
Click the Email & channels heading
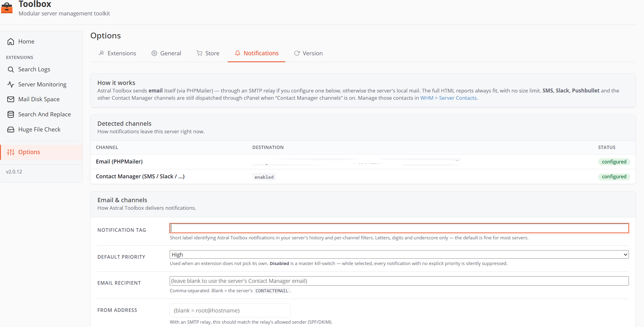122,200
